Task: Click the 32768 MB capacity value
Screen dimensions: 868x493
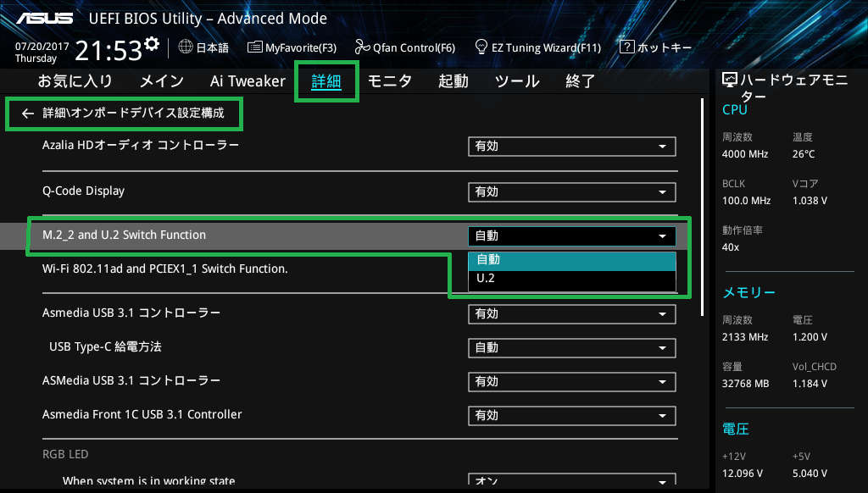Action: click(746, 384)
